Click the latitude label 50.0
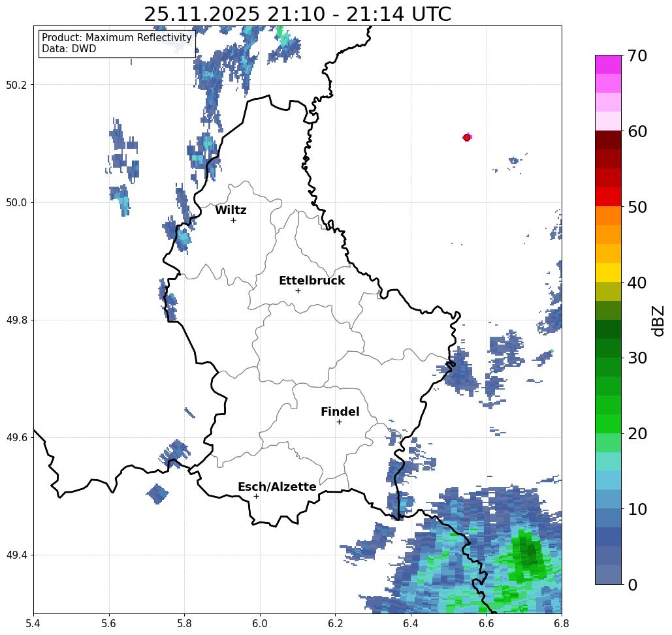 tap(16, 202)
